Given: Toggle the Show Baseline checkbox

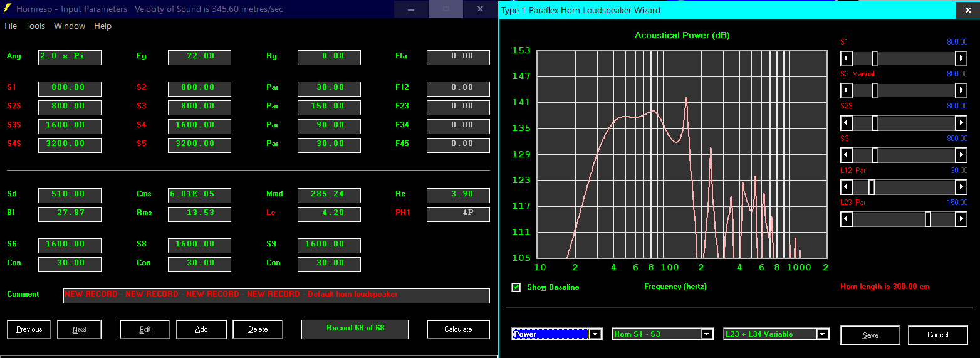Looking at the screenshot, I should tap(516, 287).
